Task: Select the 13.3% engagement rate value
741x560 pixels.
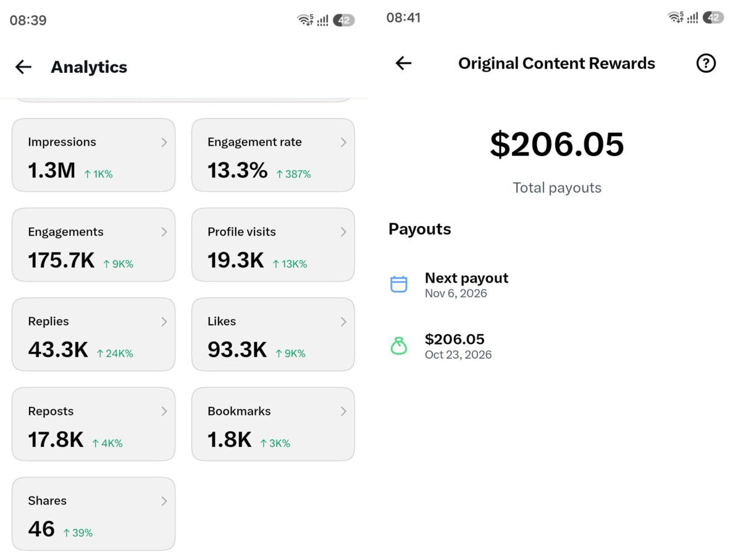Action: [x=237, y=170]
